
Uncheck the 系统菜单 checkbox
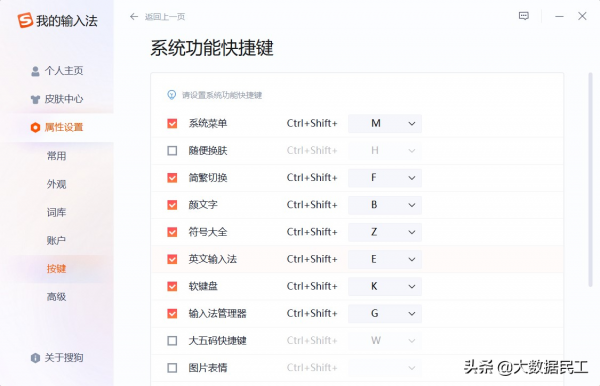point(172,124)
